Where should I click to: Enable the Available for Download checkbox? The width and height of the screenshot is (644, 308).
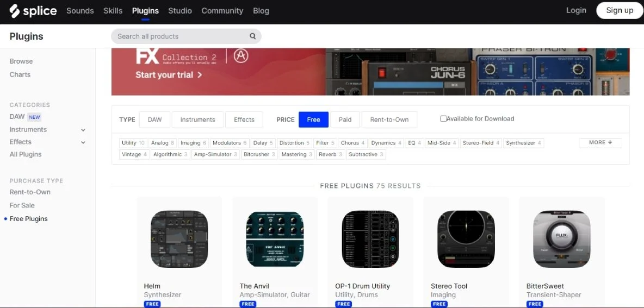(x=443, y=118)
